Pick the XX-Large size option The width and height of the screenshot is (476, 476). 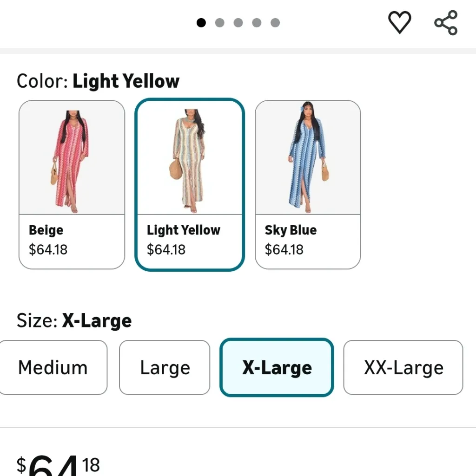click(403, 368)
